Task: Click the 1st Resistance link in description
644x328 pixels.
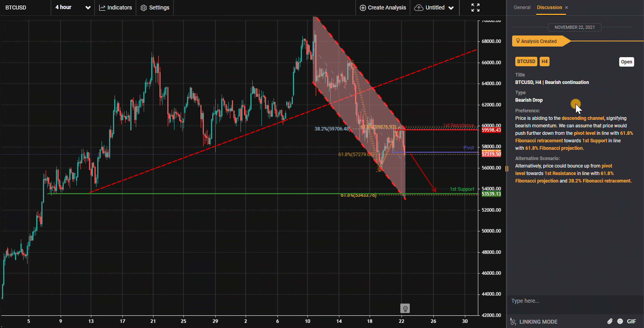Action: 560,173
